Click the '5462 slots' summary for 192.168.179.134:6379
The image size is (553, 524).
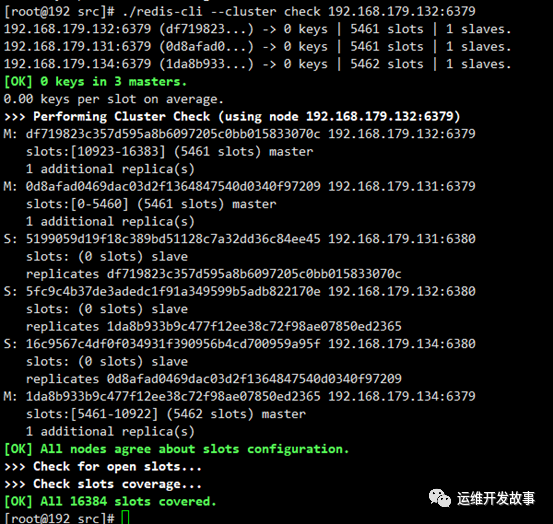387,64
